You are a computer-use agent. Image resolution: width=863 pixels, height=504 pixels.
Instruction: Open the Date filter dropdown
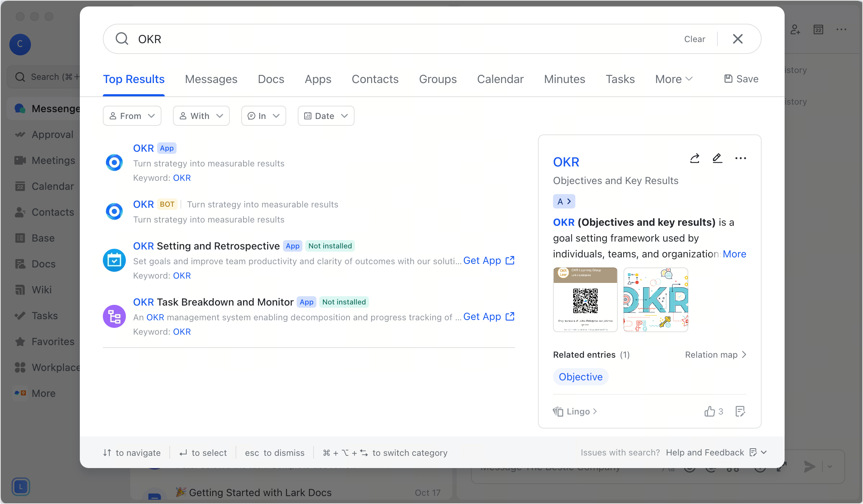pyautogui.click(x=325, y=116)
